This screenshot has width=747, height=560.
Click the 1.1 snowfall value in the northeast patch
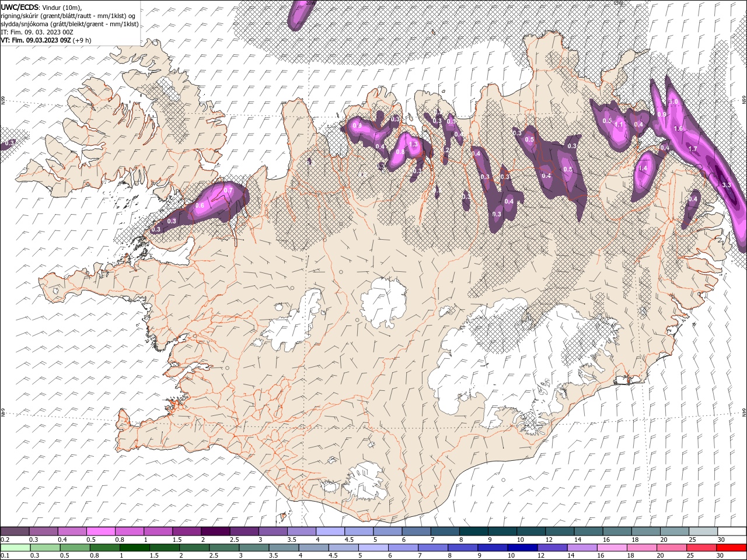[x=620, y=125]
